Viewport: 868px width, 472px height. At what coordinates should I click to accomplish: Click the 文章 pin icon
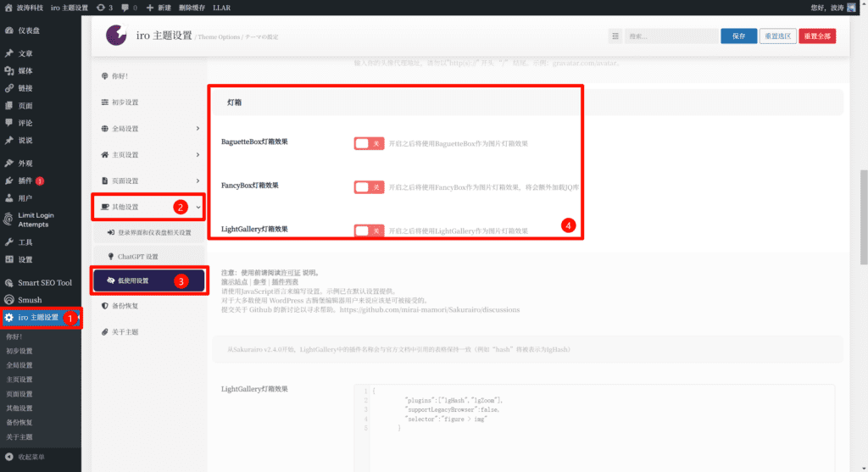pyautogui.click(x=8, y=53)
